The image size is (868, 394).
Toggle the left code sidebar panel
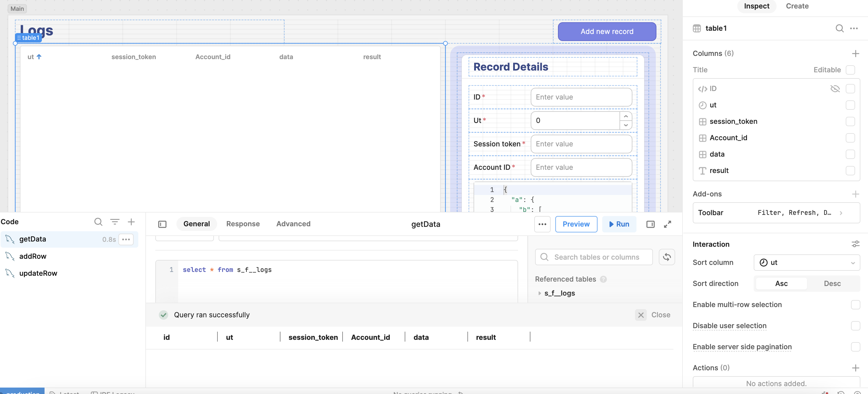(162, 224)
